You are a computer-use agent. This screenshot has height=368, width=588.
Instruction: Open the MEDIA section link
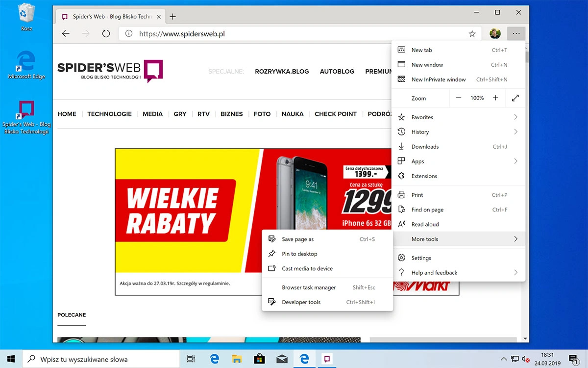pyautogui.click(x=152, y=114)
